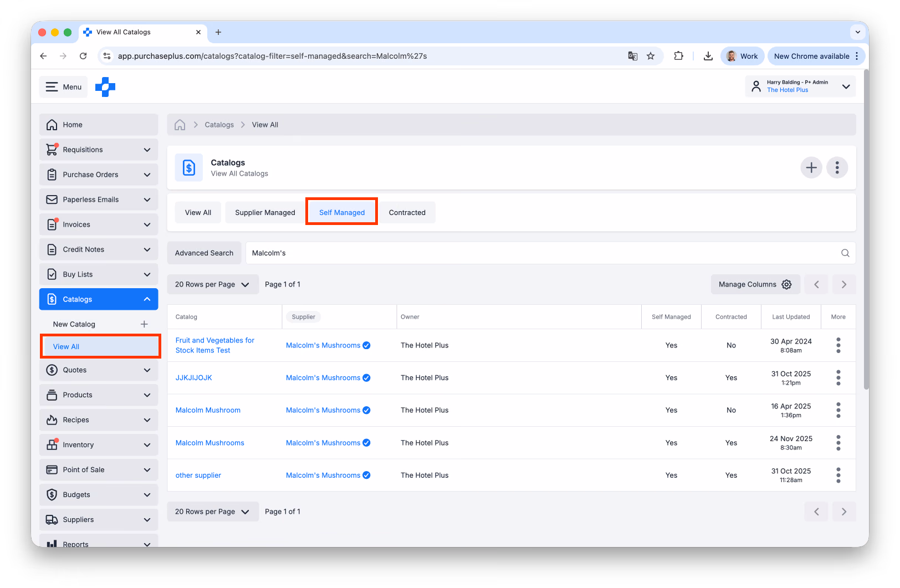Click the plus icon beside New Catalog
Viewport: 900px width, 588px height.
tap(144, 324)
